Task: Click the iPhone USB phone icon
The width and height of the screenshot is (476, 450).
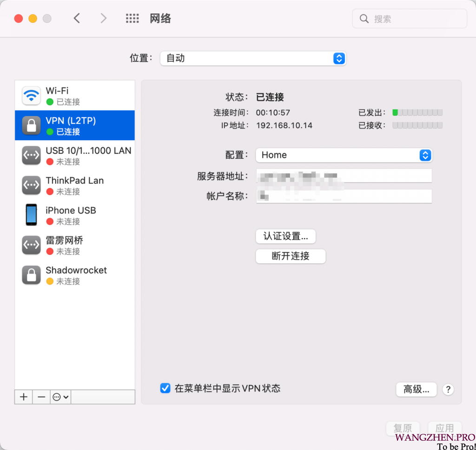Action: (31, 215)
